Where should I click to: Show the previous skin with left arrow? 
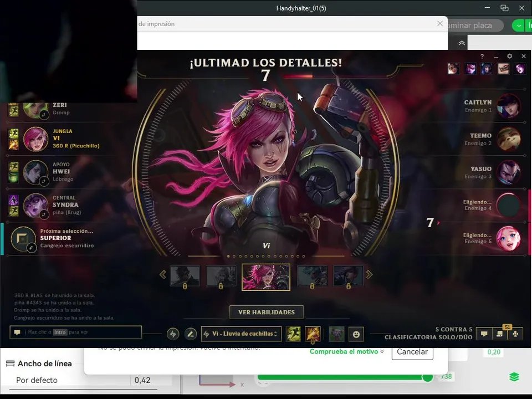pos(163,274)
